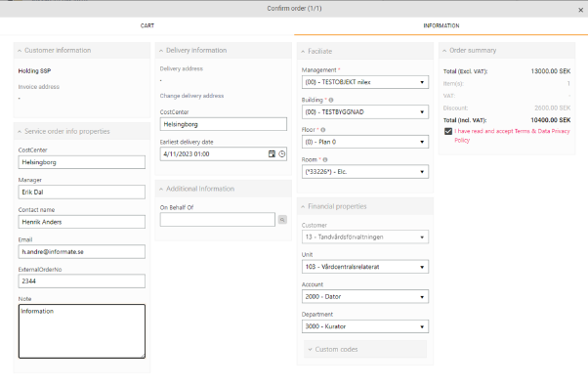
Task: Click the Manager field Erik Dal
Action: (82, 193)
